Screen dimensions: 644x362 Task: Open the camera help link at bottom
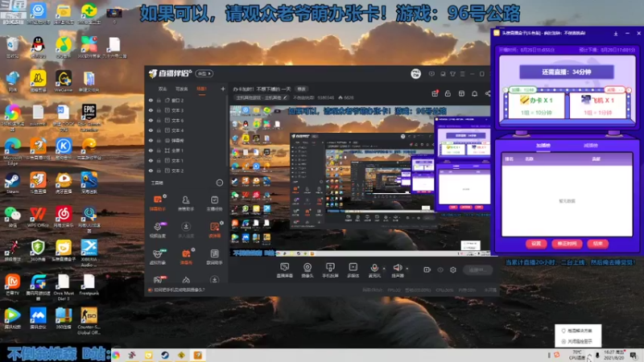pos(179,290)
